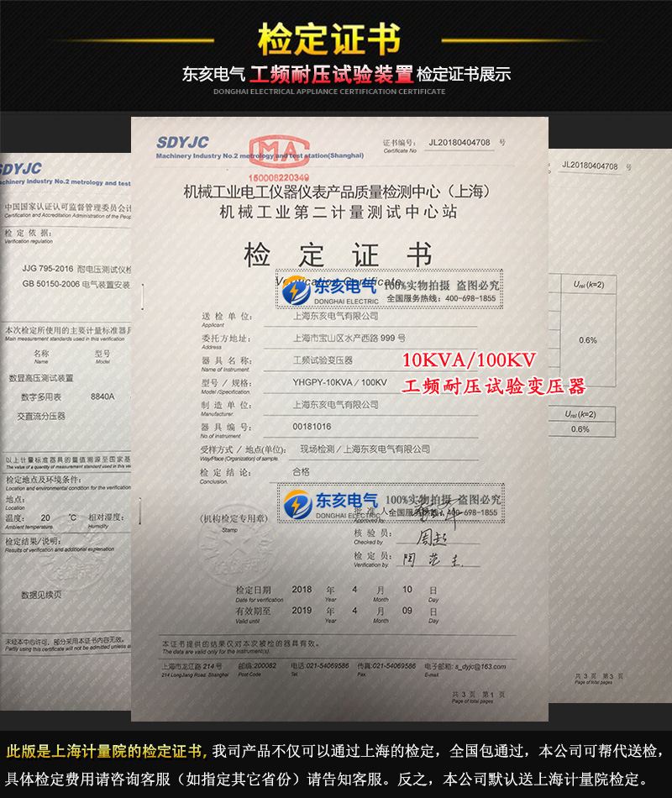672x798 pixels.
Task: Click instrument number 00181016
Action: (312, 427)
